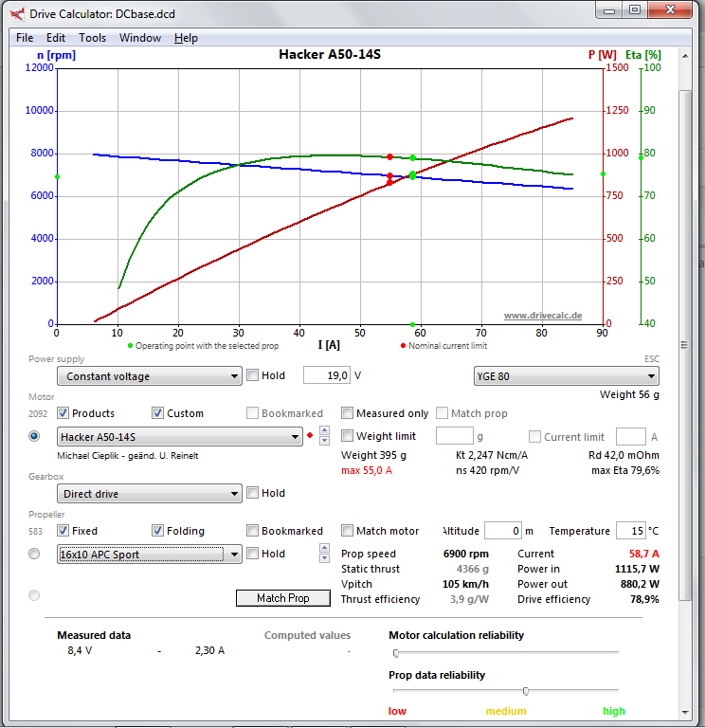This screenshot has height=728, width=705.
Task: Open the Window menu
Action: [139, 38]
